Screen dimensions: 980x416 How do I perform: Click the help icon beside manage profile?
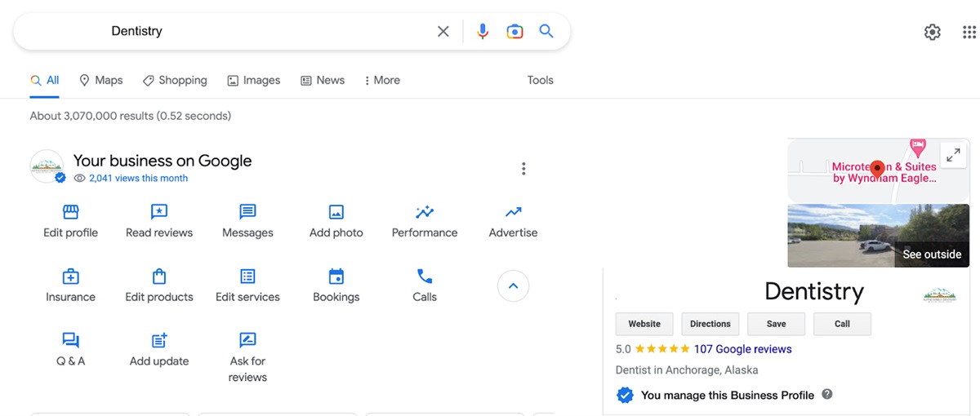(827, 394)
